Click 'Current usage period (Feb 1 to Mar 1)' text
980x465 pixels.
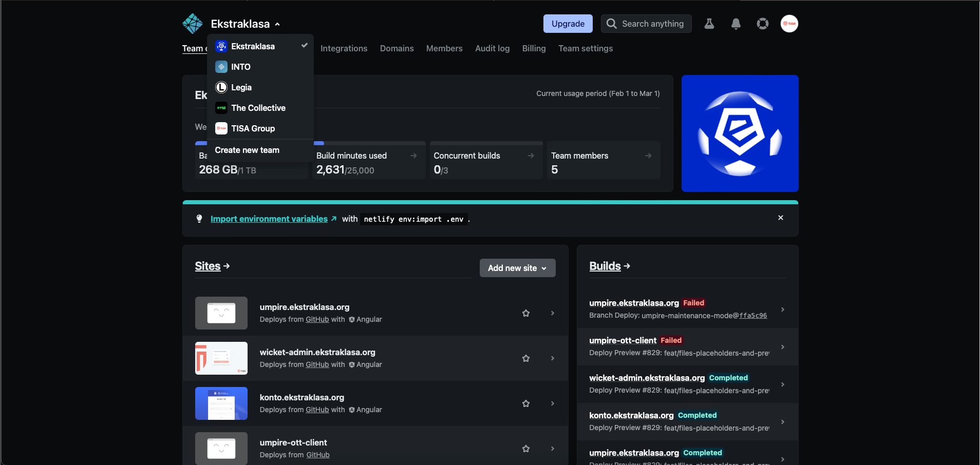coord(598,93)
